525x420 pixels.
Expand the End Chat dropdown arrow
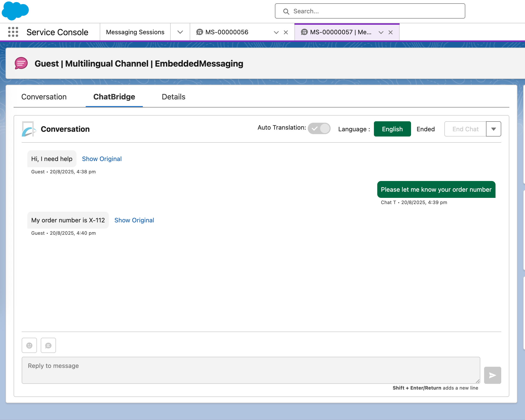click(493, 129)
